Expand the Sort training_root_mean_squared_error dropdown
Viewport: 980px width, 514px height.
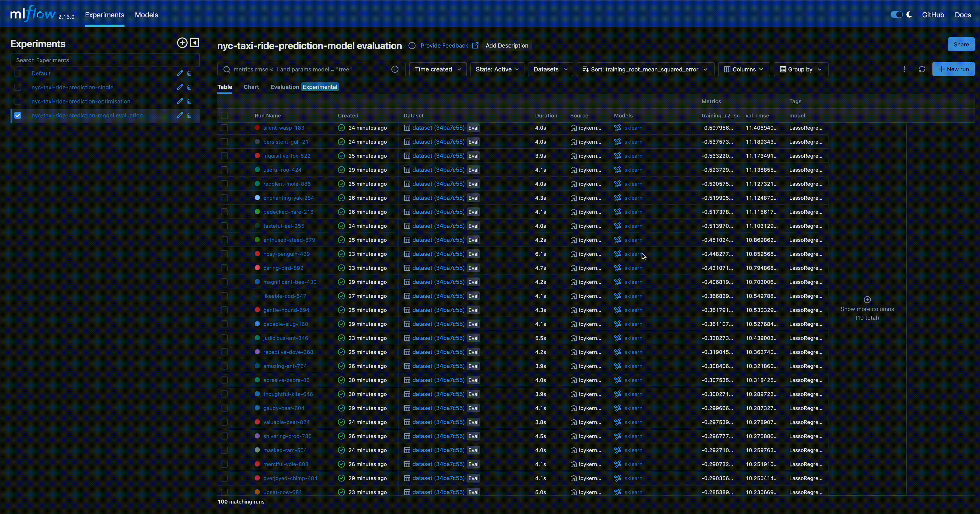tap(644, 69)
